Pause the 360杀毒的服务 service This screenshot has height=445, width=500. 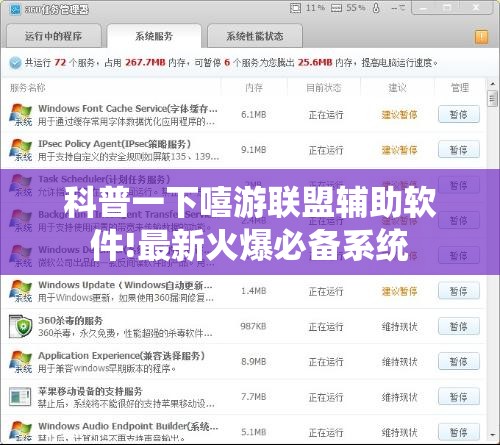[x=459, y=326]
